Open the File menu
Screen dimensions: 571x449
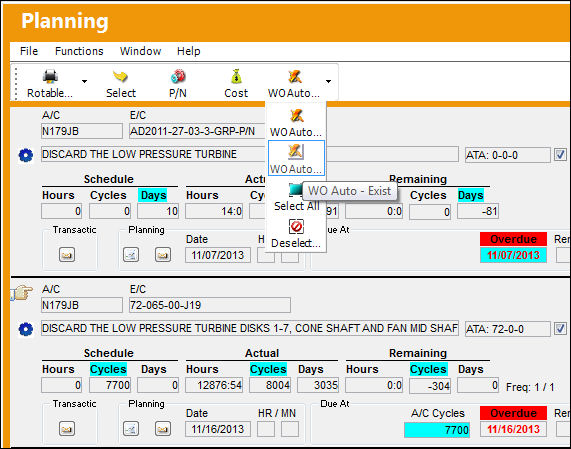pos(29,51)
